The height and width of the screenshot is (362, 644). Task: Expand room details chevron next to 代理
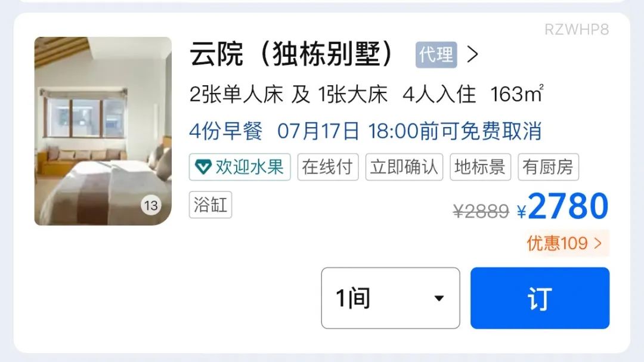[x=473, y=54]
